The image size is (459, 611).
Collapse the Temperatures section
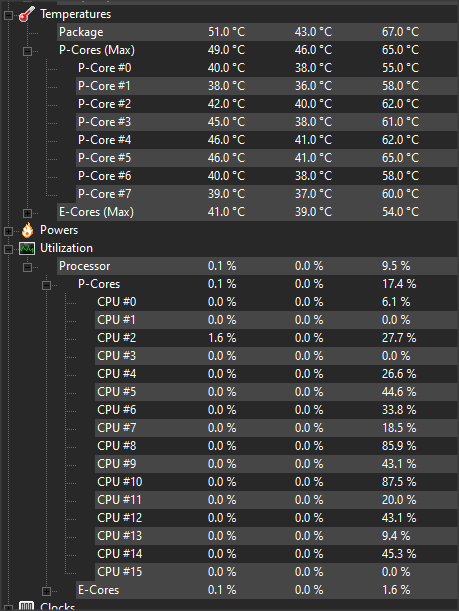pyautogui.click(x=8, y=15)
